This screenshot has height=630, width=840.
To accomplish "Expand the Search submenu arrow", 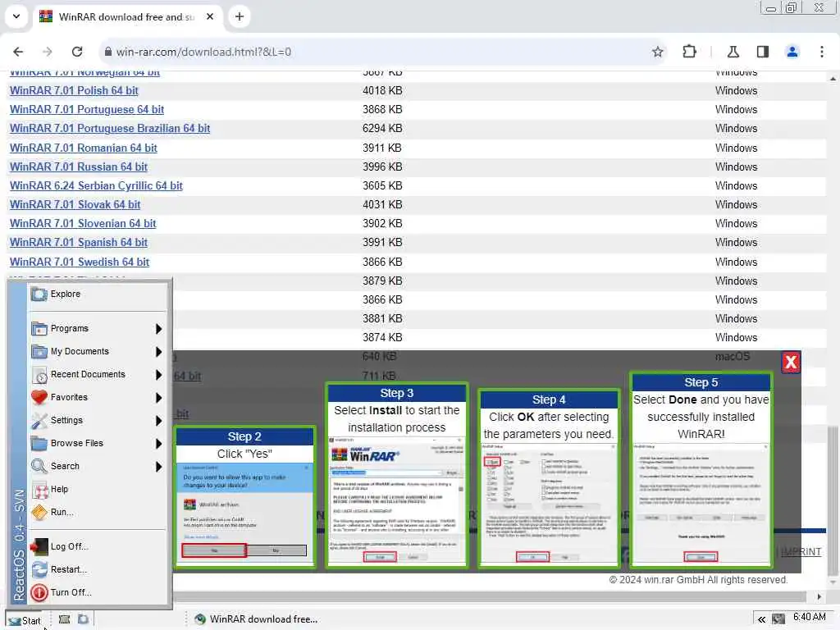I will tap(158, 467).
